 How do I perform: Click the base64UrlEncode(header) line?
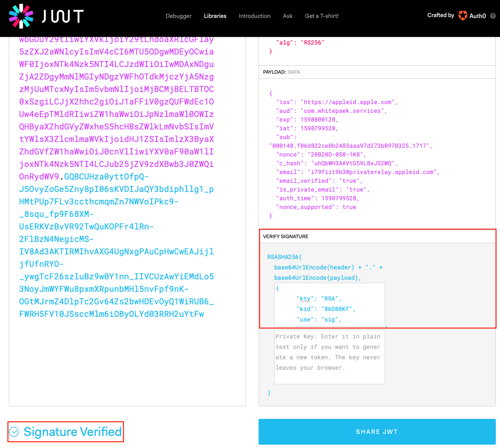click(328, 267)
